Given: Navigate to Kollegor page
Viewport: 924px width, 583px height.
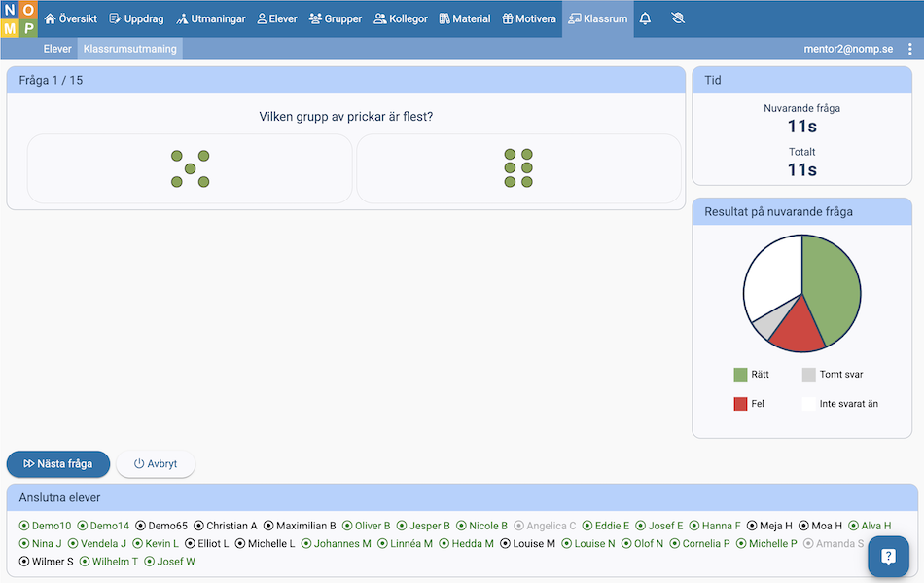Looking at the screenshot, I should pyautogui.click(x=401, y=18).
